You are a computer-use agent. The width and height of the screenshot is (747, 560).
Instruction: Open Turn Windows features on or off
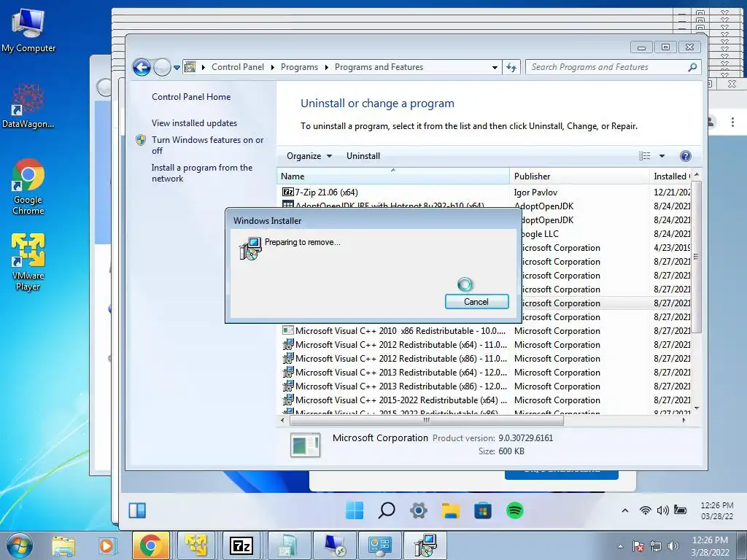[207, 145]
